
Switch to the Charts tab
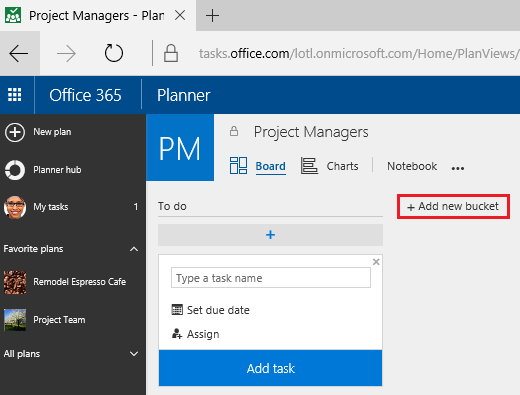(342, 166)
